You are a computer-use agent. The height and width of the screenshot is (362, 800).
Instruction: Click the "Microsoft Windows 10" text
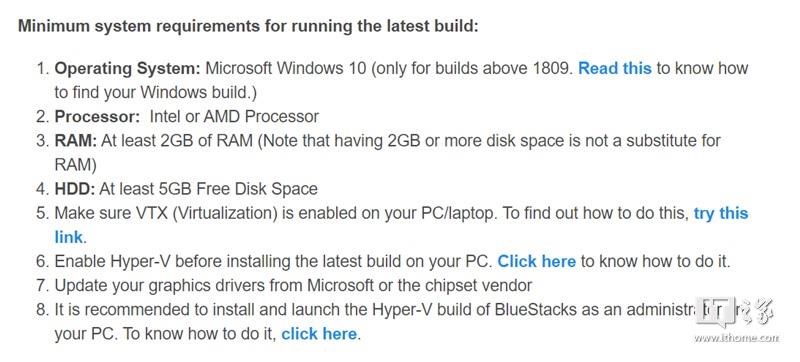286,68
